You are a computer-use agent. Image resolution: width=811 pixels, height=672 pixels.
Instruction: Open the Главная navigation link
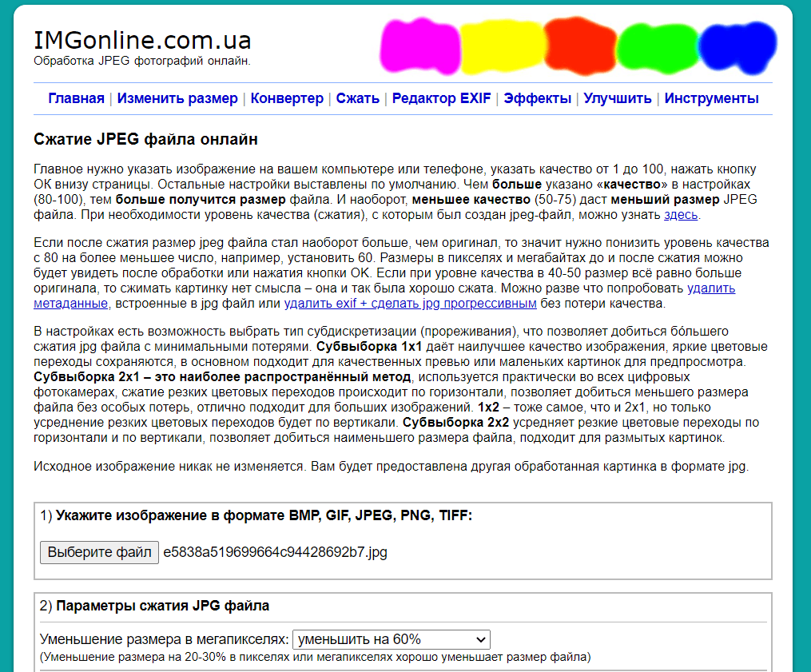click(x=76, y=98)
